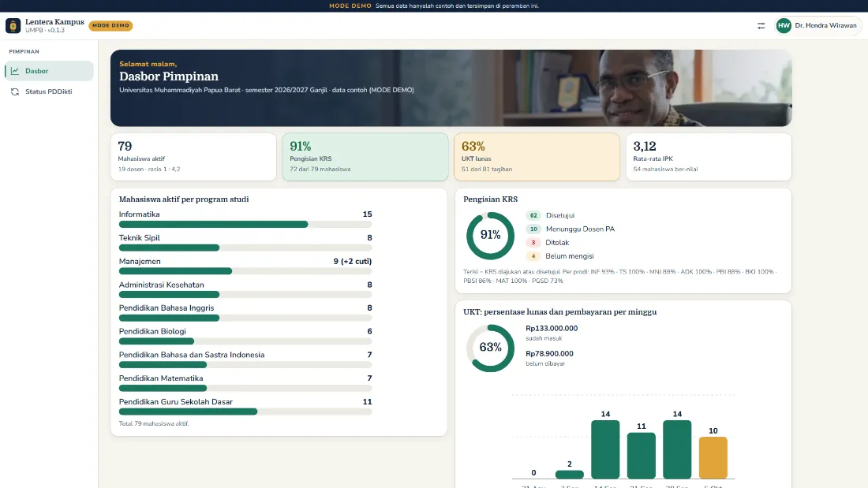Click the red 3 badge beside Ditolak
Image resolution: width=868 pixels, height=488 pixels.
[x=533, y=243]
